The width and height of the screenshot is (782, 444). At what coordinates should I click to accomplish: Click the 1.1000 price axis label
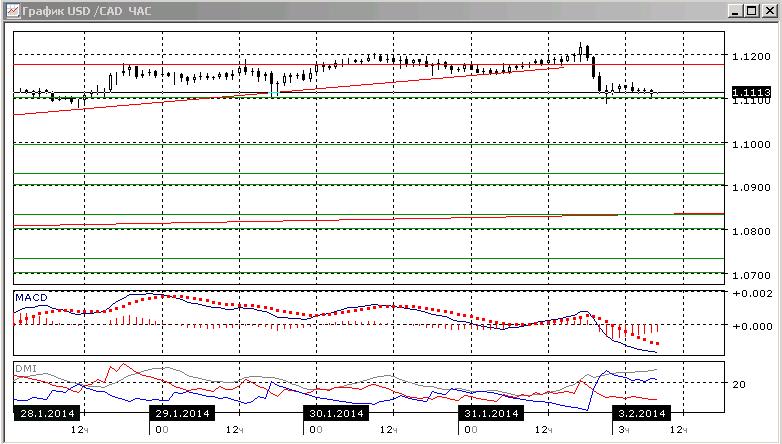click(750, 144)
